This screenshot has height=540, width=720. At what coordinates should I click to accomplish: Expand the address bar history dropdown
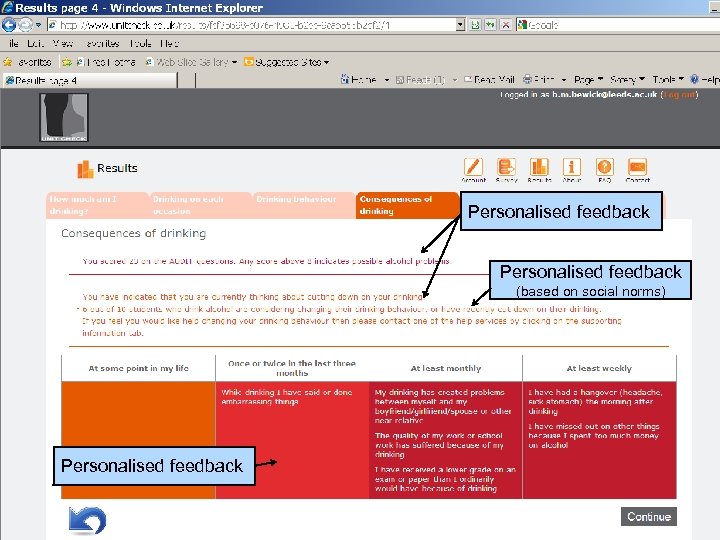click(461, 25)
